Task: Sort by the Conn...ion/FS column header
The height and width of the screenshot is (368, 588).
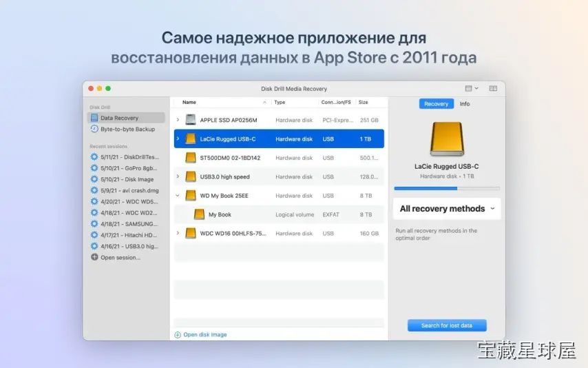Action: 336,102
